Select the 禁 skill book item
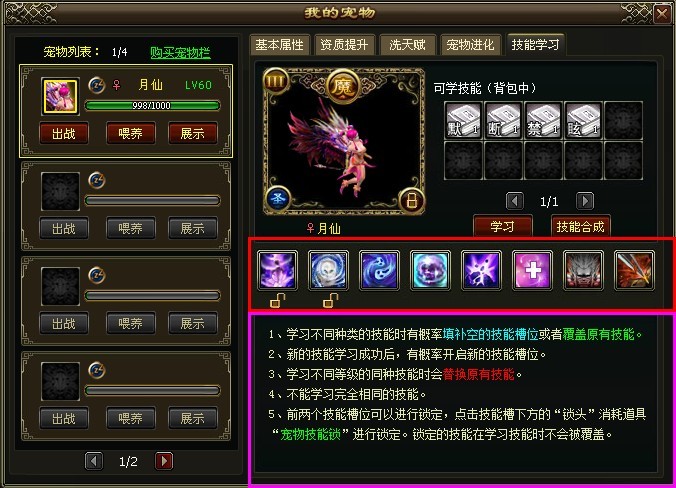This screenshot has height=488, width=676. pyautogui.click(x=543, y=120)
